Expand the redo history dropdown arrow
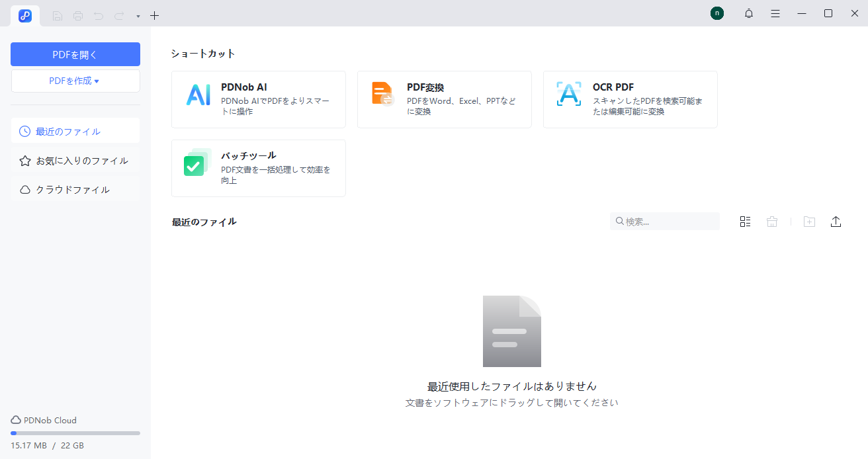Viewport: 868px width, 459px height. [x=137, y=15]
